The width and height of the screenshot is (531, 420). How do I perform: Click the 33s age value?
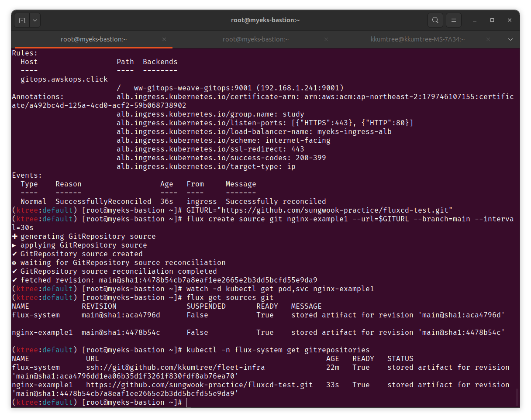tap(333, 385)
